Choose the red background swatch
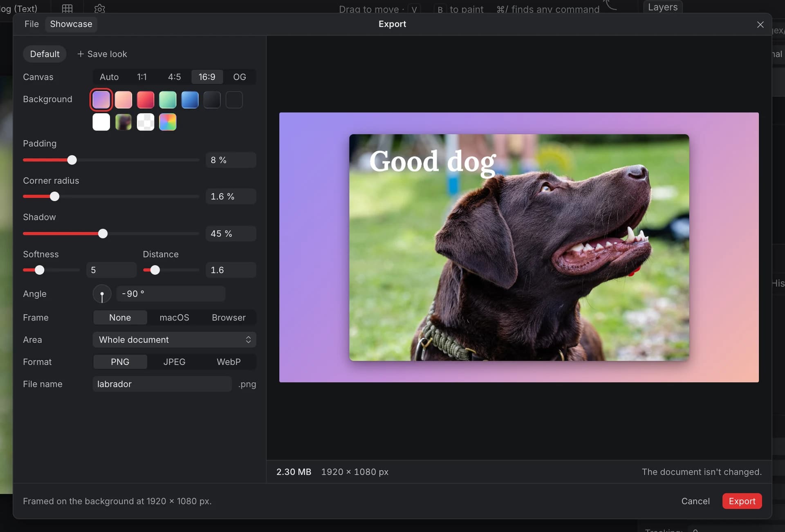The width and height of the screenshot is (785, 532). point(145,100)
